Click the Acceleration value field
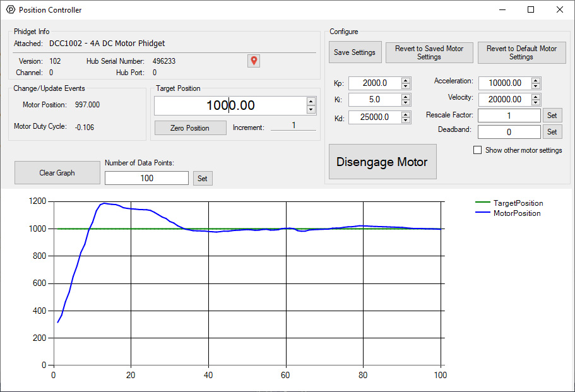Screen dimensions: 575x392 pyautogui.click(x=505, y=83)
